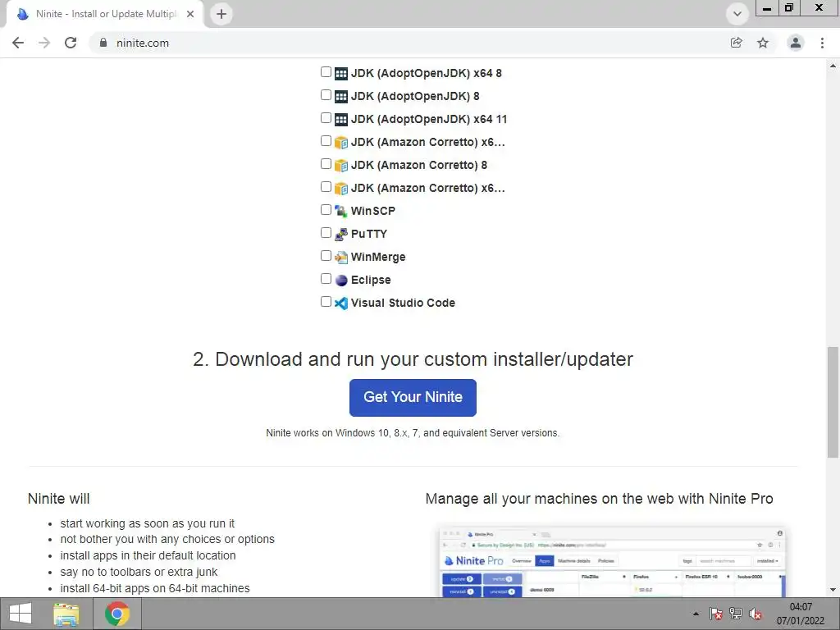Image resolution: width=840 pixels, height=630 pixels.
Task: Click the Visual Studio Code label
Action: pyautogui.click(x=403, y=304)
